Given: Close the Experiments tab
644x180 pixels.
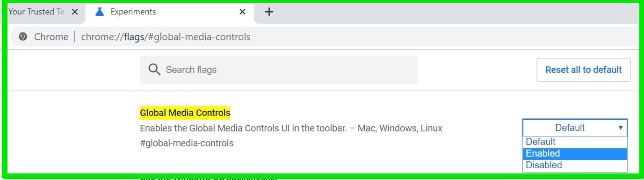Looking at the screenshot, I should tap(242, 12).
